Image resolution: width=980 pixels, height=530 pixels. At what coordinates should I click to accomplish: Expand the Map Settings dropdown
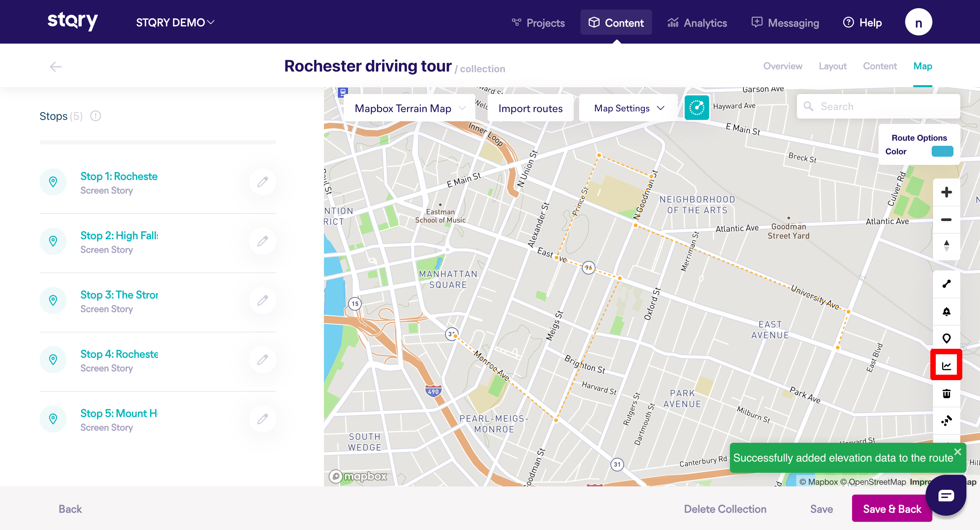[628, 109]
